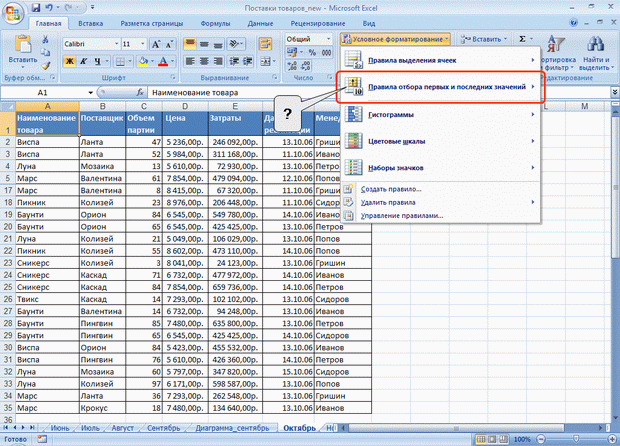Switch to the Формулы tab
This screenshot has width=620, height=446.
coord(215,24)
